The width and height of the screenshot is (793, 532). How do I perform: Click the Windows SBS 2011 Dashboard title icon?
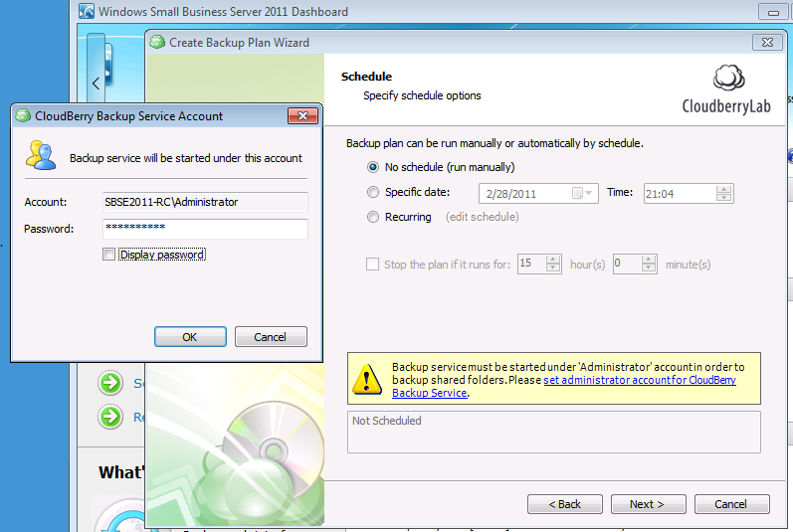[87, 11]
